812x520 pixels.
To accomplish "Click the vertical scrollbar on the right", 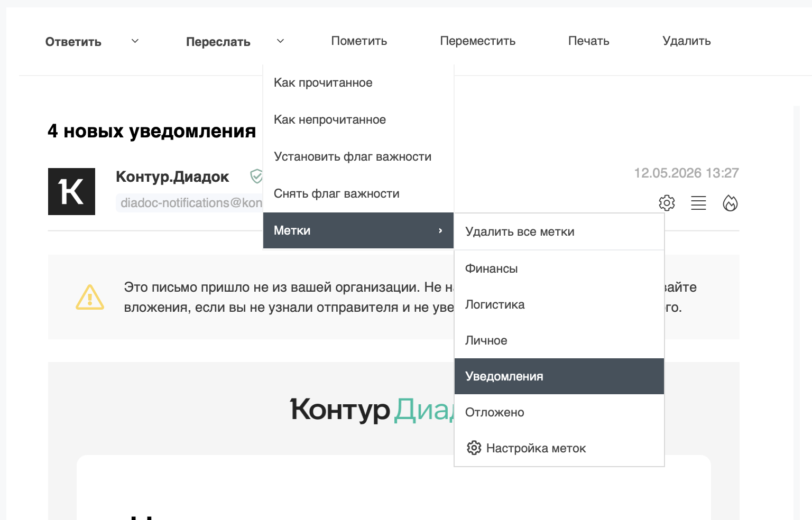I will click(796, 312).
